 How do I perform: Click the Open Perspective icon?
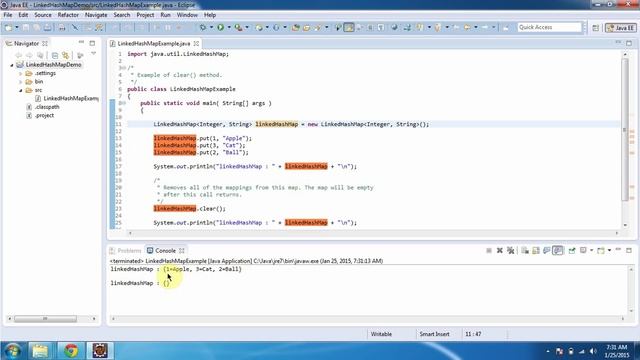click(x=596, y=27)
